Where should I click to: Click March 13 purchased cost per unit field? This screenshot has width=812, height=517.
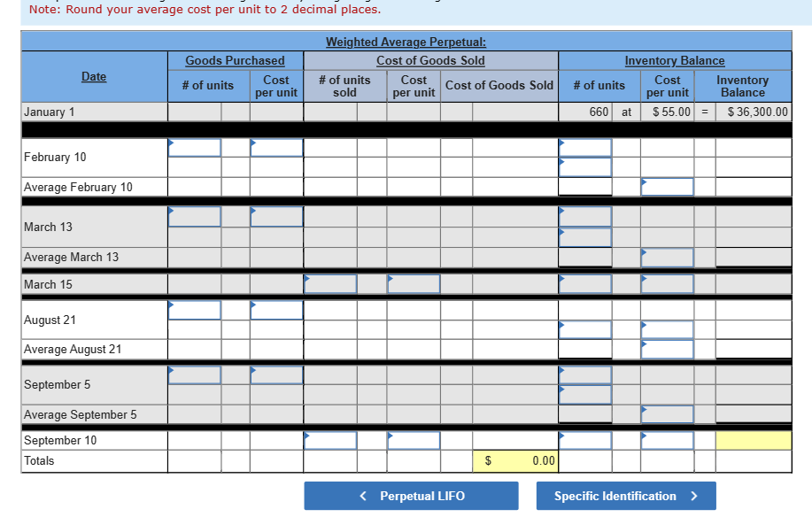(x=276, y=216)
